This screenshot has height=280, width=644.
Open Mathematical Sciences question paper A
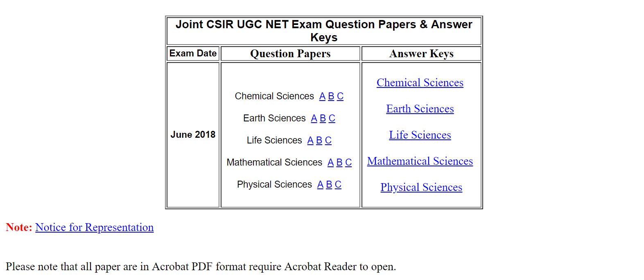tap(331, 163)
